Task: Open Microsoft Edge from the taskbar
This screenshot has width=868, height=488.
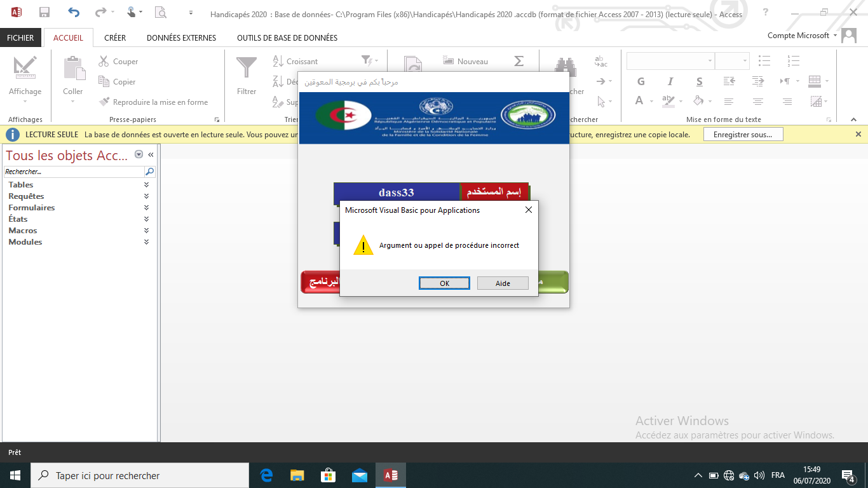Action: 266,475
